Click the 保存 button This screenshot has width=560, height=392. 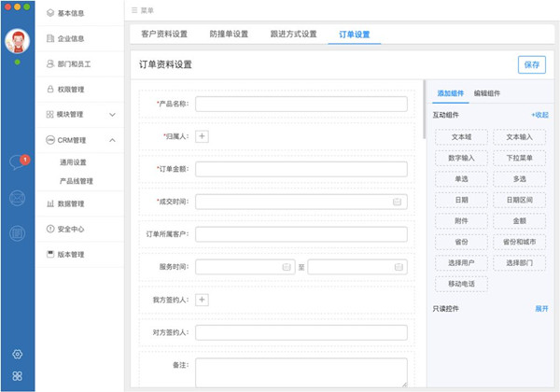(531, 64)
